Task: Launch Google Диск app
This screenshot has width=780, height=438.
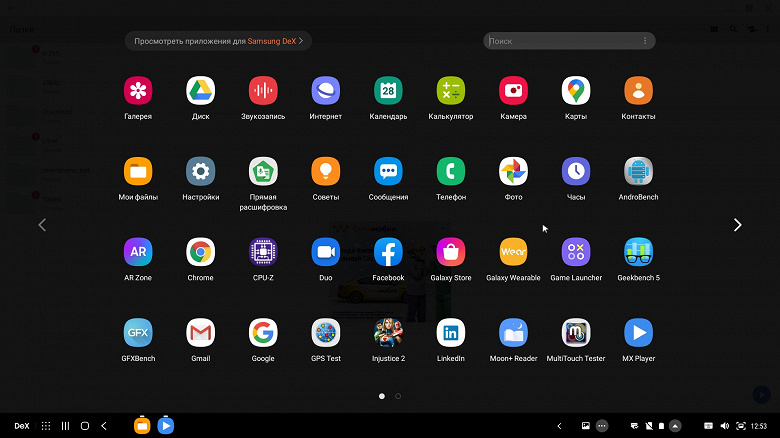Action: [200, 91]
